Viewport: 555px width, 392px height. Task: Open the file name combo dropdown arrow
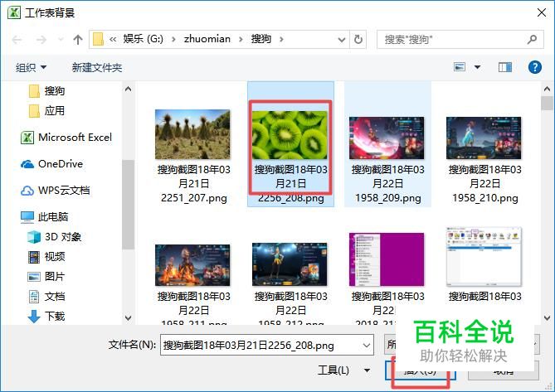coord(367,345)
